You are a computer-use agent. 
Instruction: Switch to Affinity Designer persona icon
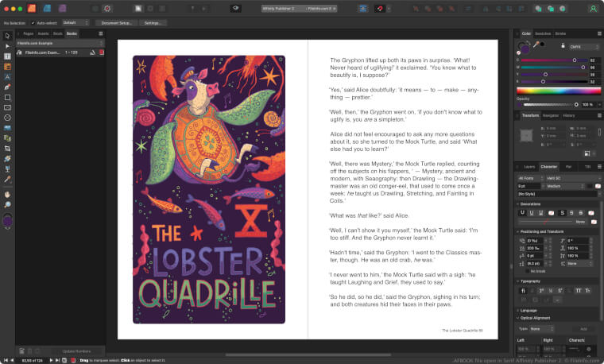(47, 8)
